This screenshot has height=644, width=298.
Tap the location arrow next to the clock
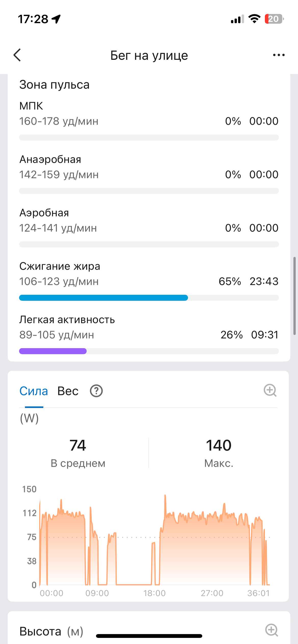[56, 19]
